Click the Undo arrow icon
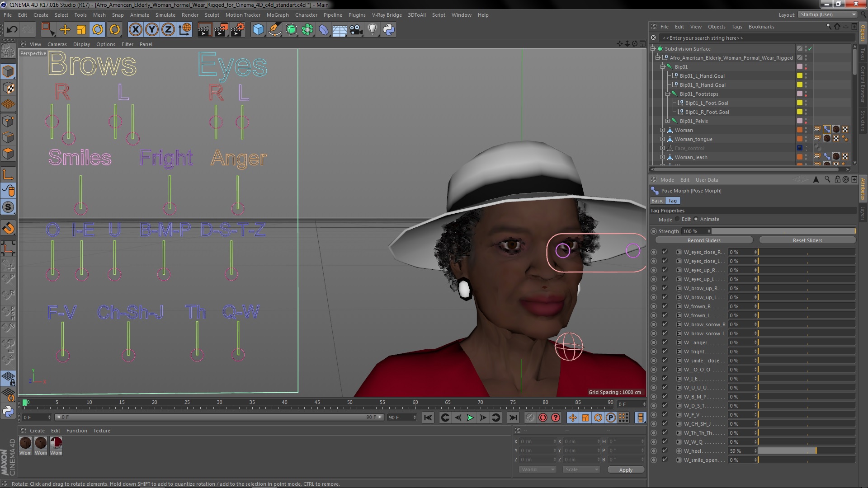This screenshot has height=488, width=868. coord(12,30)
